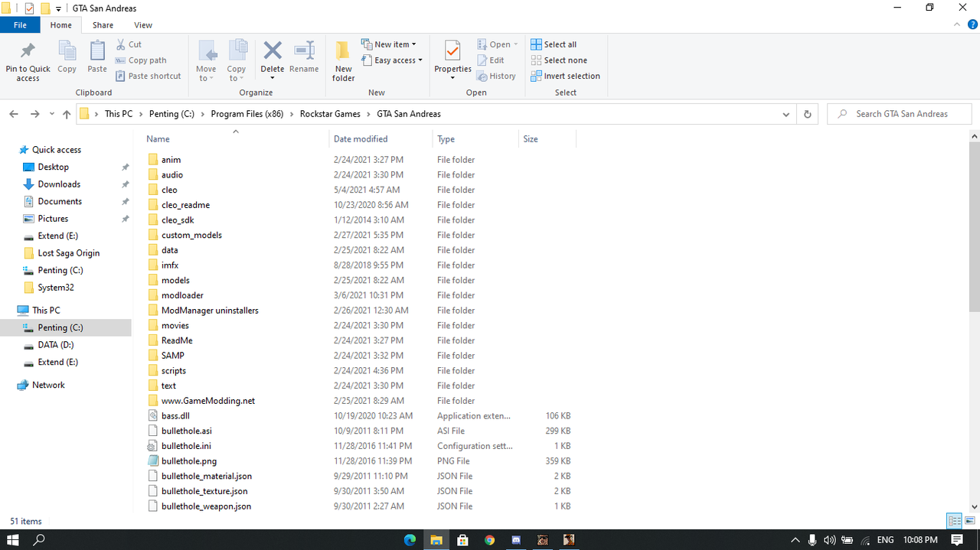
Task: Click the Properties ribbon icon
Action: coord(452,51)
